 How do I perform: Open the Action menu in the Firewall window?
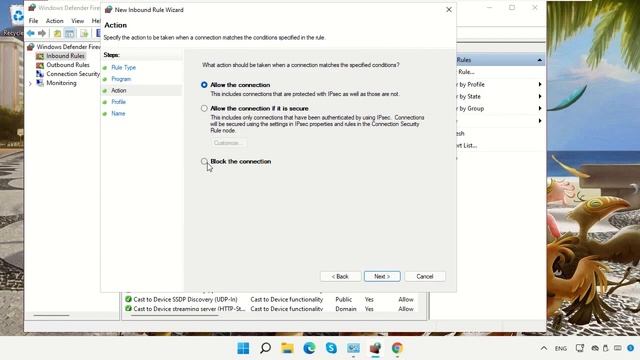pos(54,21)
